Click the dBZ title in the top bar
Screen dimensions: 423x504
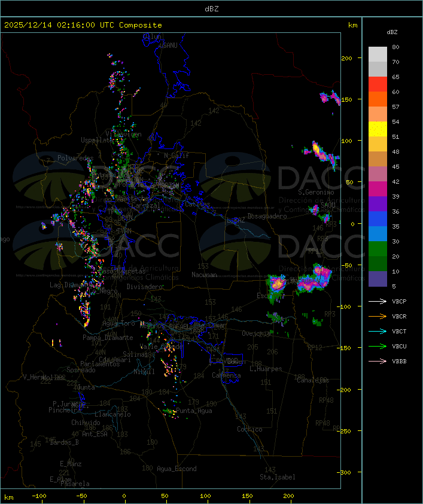coord(212,8)
